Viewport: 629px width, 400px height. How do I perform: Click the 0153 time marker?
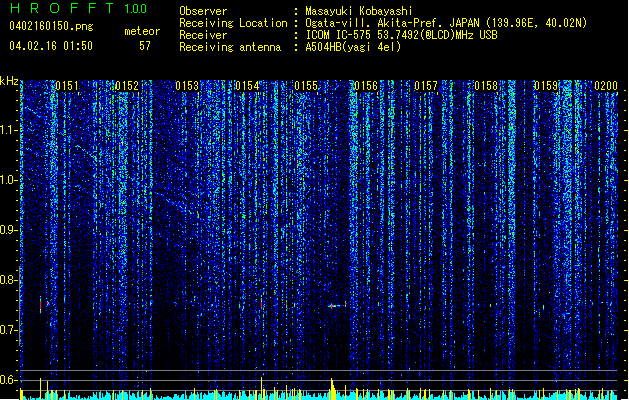[187, 86]
